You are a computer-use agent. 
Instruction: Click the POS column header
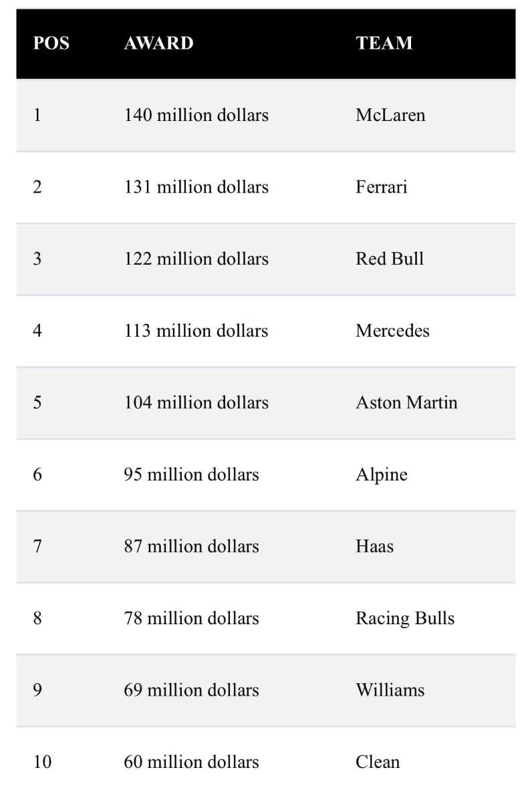tap(51, 43)
